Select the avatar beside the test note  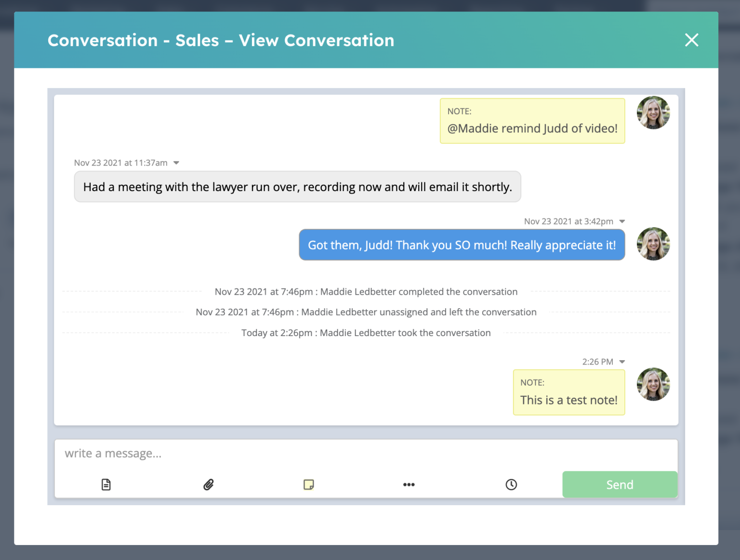(x=653, y=385)
